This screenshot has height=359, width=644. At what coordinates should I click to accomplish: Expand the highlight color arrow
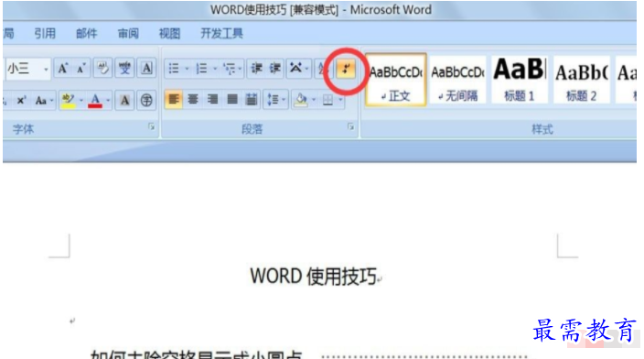80,100
